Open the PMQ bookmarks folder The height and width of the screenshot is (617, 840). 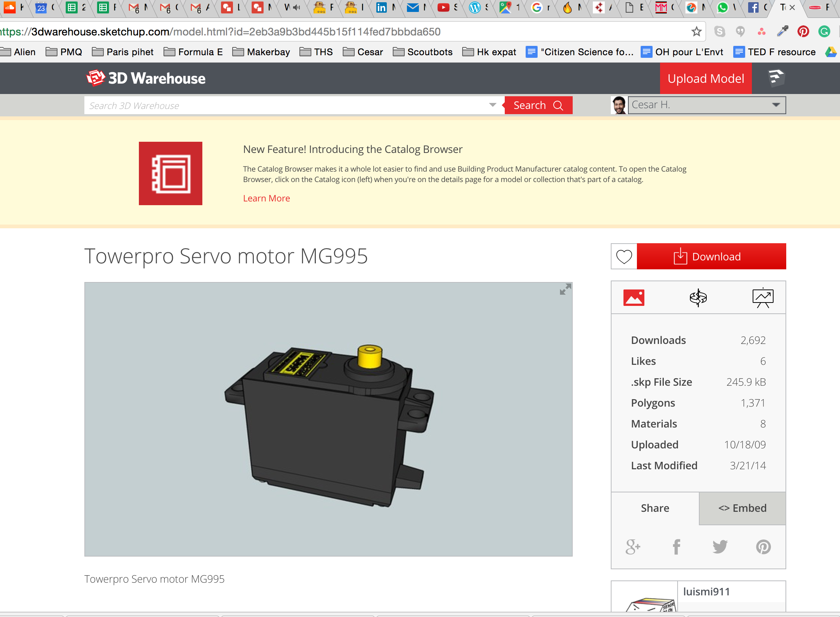click(64, 52)
